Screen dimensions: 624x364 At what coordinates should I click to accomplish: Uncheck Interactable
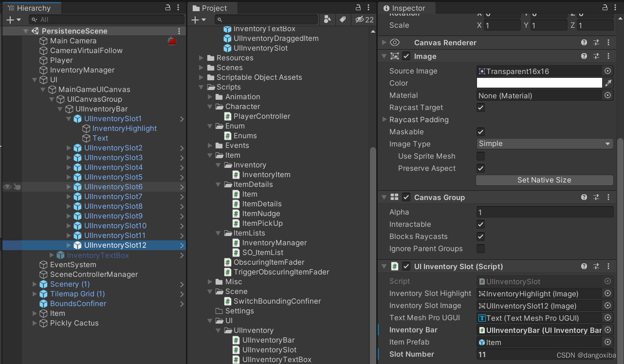(x=480, y=224)
